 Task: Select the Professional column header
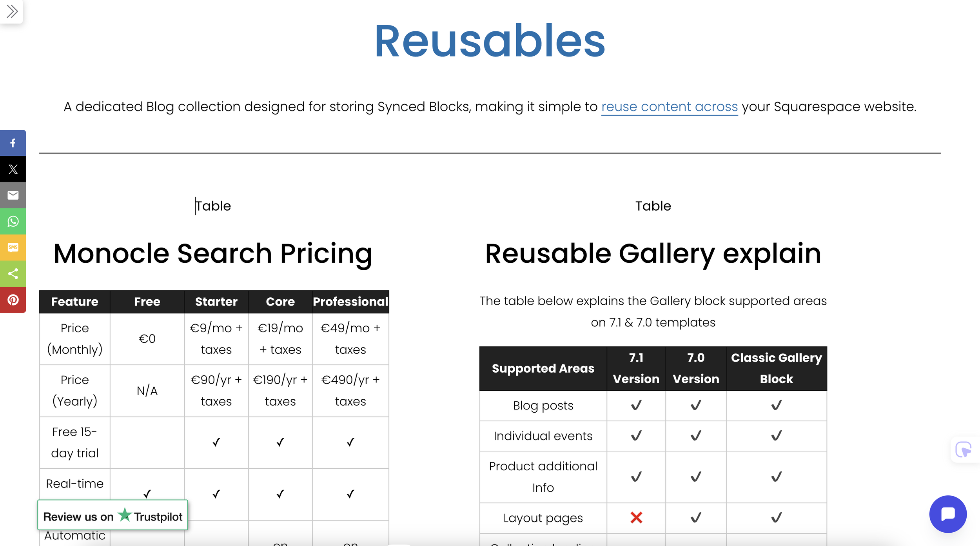(x=350, y=302)
